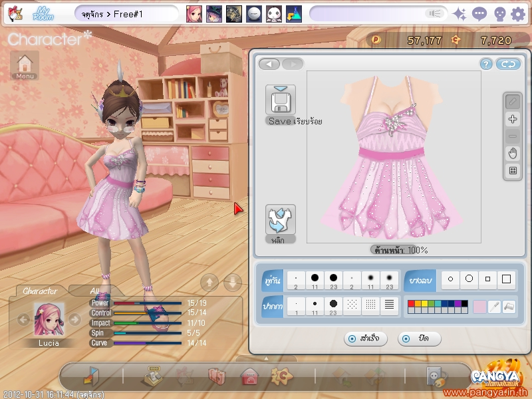This screenshot has width=532, height=399.
Task: Select large octagon eraser
Action: pos(469,279)
